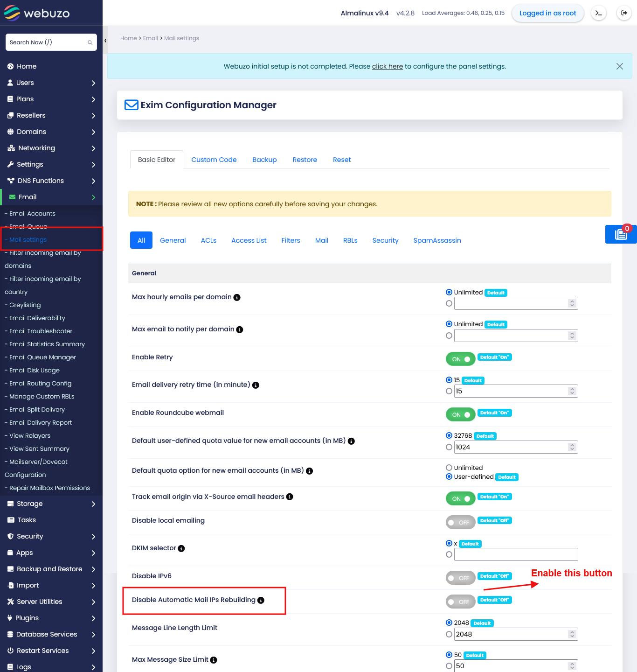This screenshot has width=637, height=672.
Task: Click stepper arrows on default quota 1024 field
Action: click(572, 447)
